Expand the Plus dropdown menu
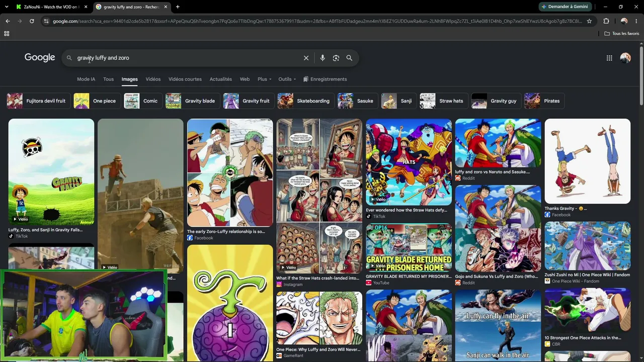Screen dimensions: 644x362 [264, 79]
